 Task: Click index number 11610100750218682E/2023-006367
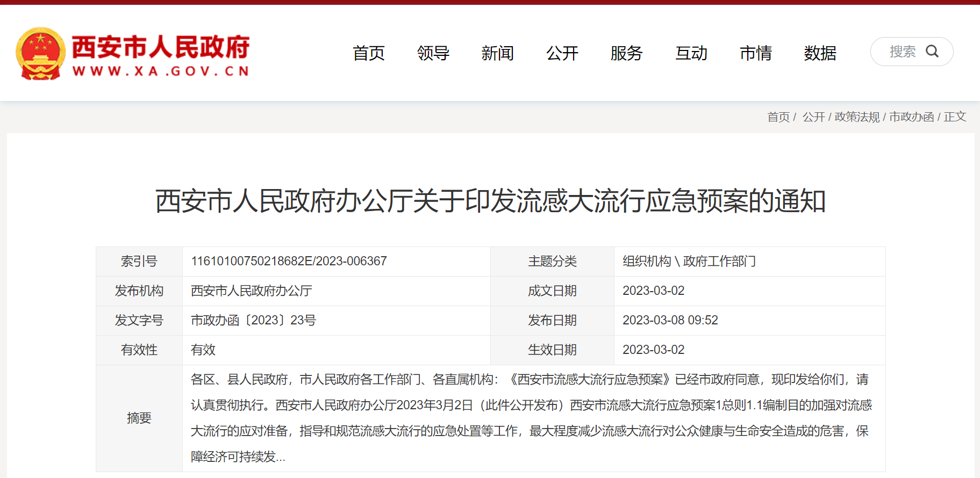tap(289, 262)
